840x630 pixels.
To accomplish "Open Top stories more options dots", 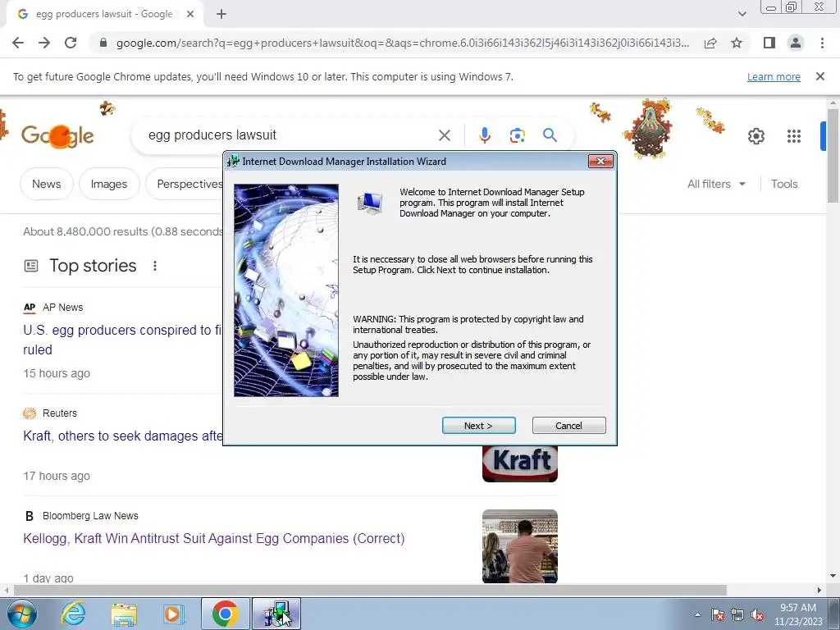I will 155,266.
